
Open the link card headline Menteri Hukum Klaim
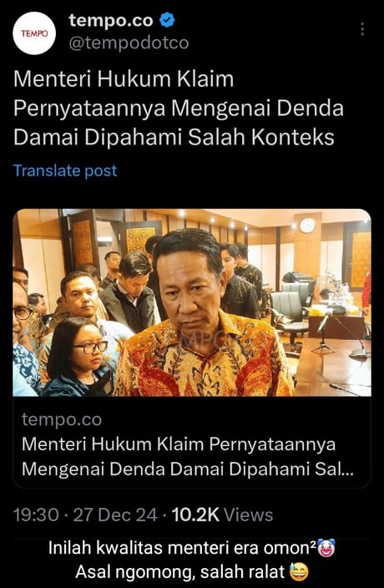[187, 457]
